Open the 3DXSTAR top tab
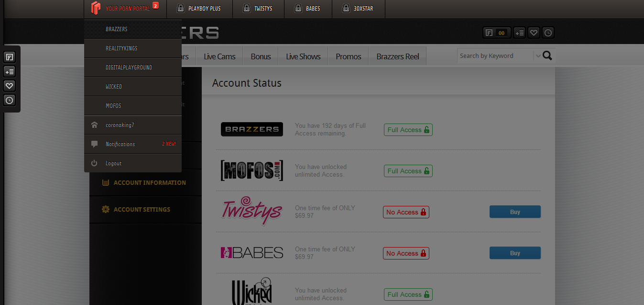The image size is (644, 305). pos(359,8)
